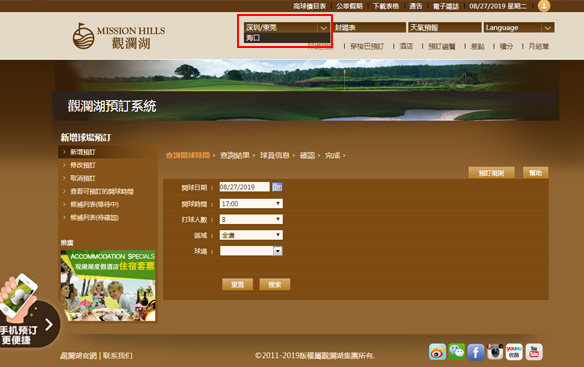Open the YouTube social icon
The image size is (584, 367).
coord(534,352)
